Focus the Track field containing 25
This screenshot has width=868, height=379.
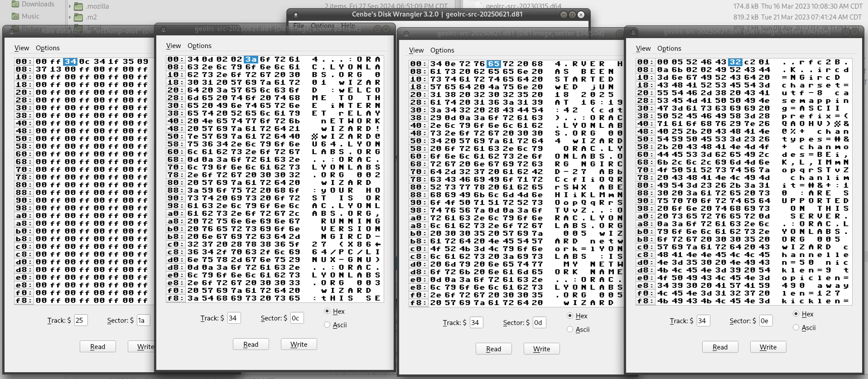81,320
